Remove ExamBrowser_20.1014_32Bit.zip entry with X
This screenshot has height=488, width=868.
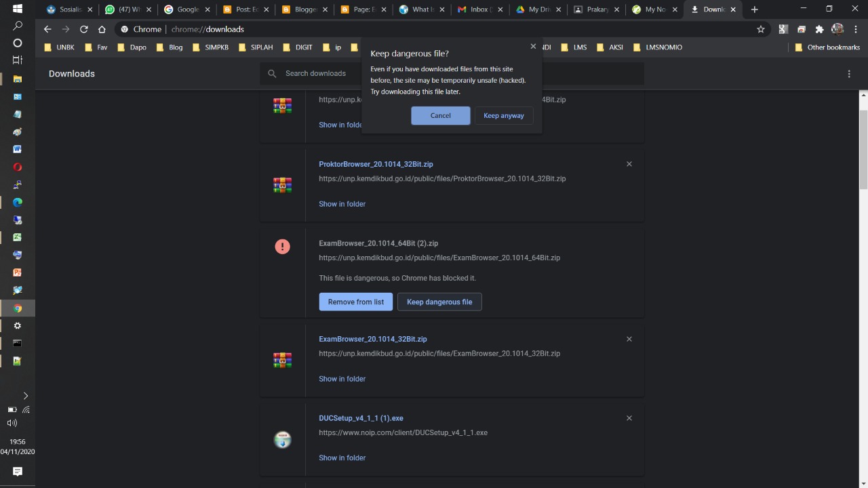pyautogui.click(x=629, y=339)
